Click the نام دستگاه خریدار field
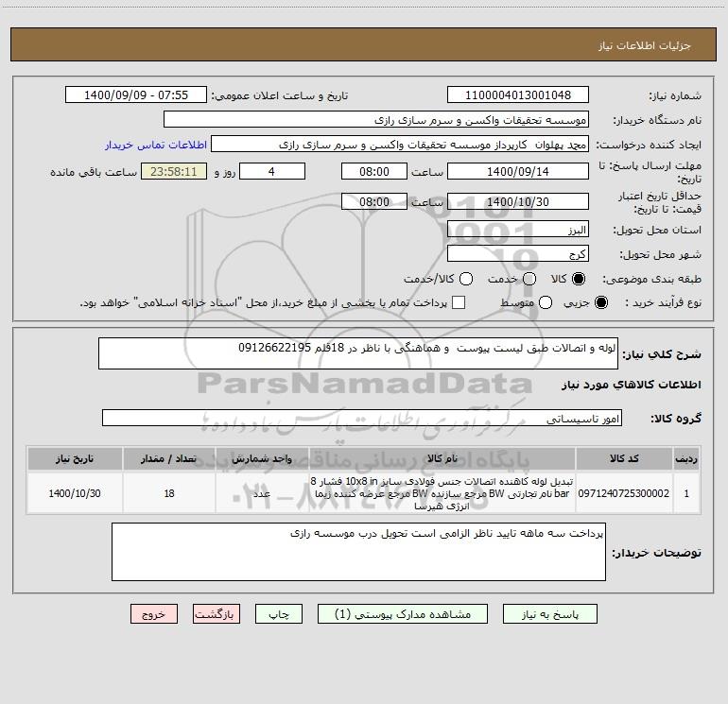The height and width of the screenshot is (704, 728). pos(376,119)
